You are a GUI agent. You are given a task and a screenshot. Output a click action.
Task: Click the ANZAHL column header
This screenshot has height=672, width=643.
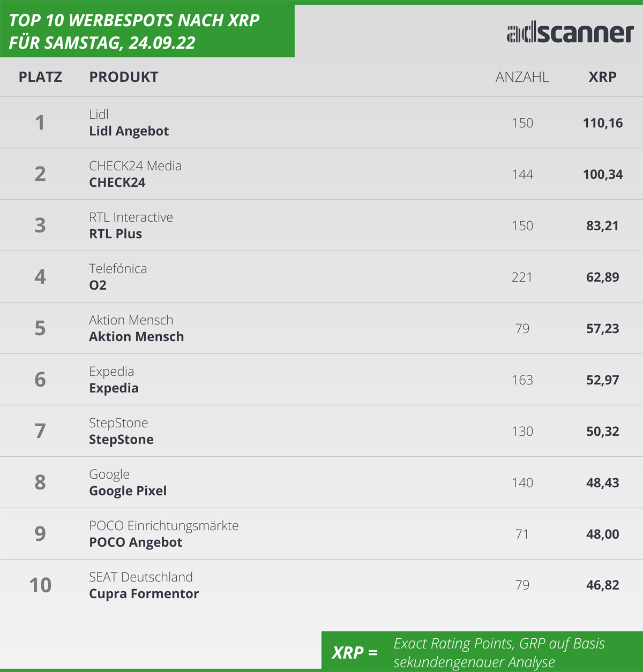(x=522, y=77)
